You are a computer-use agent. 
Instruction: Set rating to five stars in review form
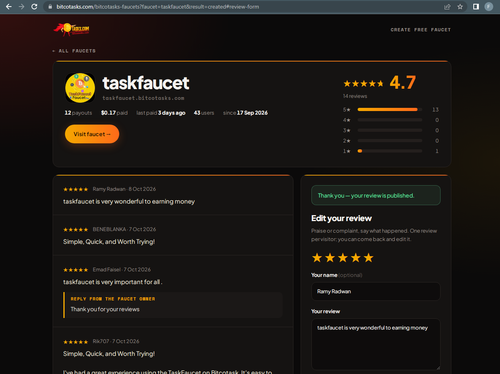click(x=368, y=258)
